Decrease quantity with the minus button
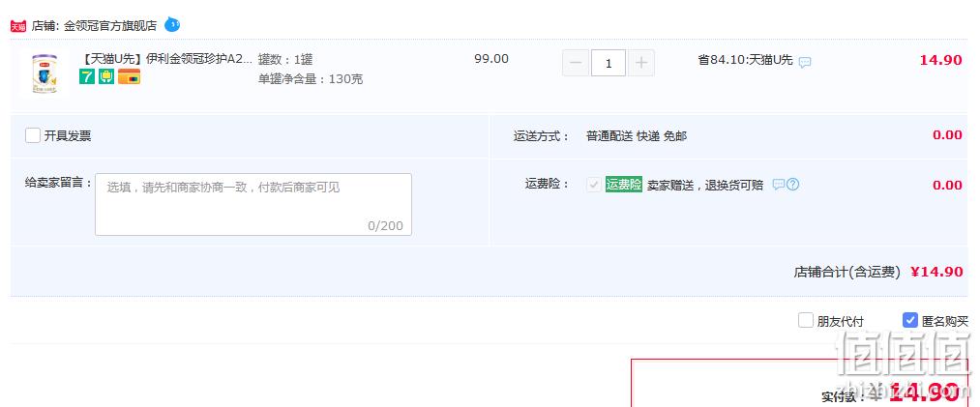This screenshot has height=407, width=980. point(576,63)
